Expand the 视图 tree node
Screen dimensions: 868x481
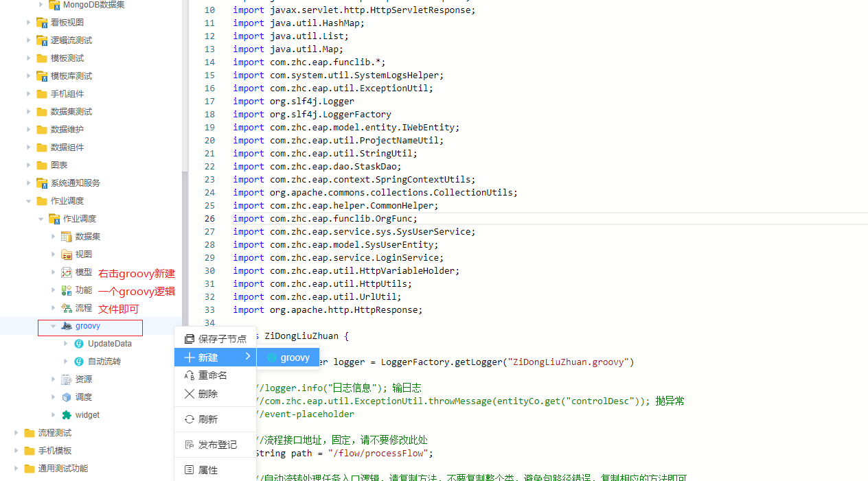(54, 255)
